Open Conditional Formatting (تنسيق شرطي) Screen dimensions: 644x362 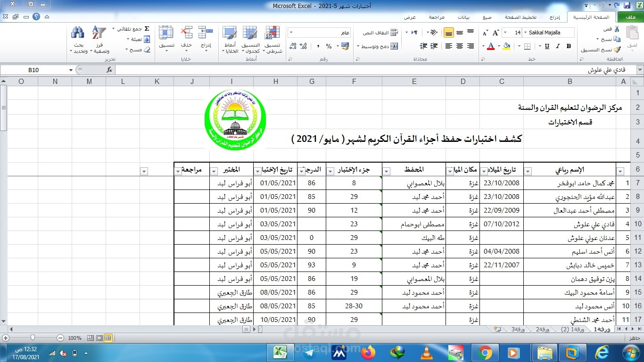272,40
